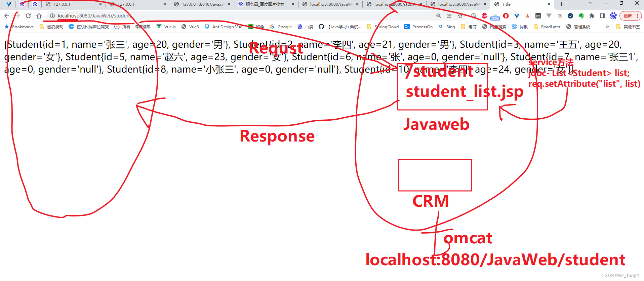Viewport: 644px width, 281px height.
Task: Open the Google bookmark
Action: pyautogui.click(x=281, y=27)
